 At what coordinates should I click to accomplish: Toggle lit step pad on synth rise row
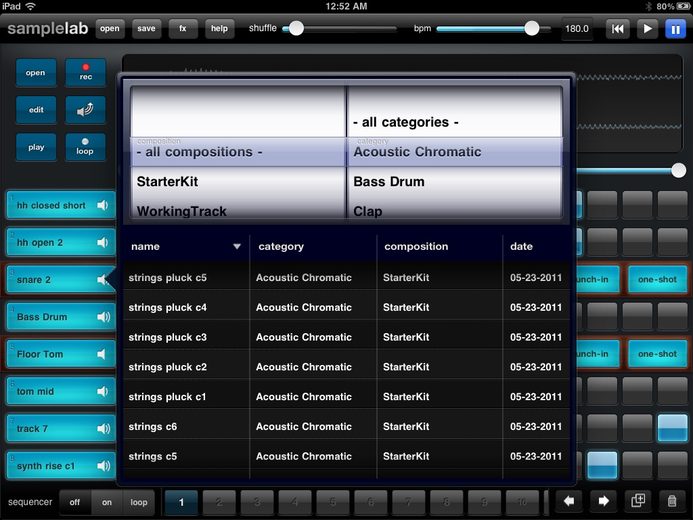pos(602,465)
